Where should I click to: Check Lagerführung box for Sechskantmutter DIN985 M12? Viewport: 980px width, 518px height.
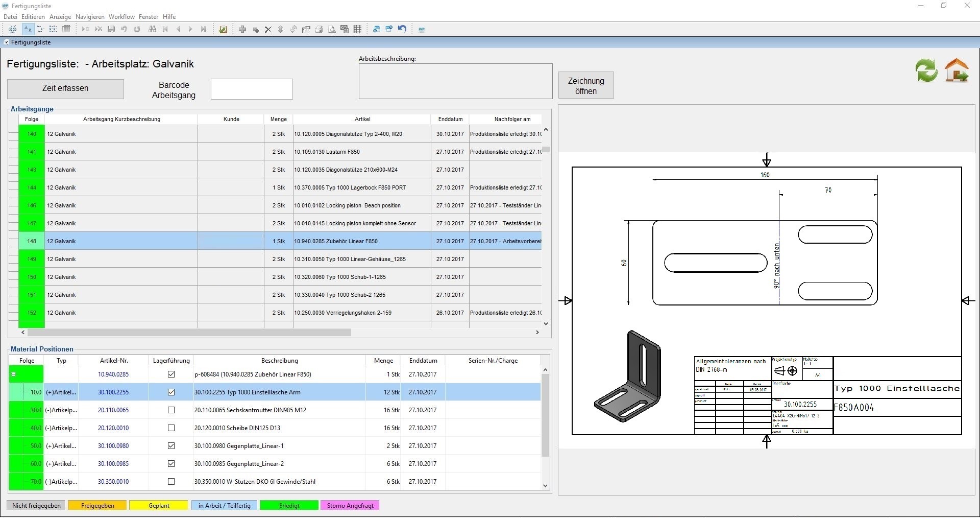click(x=171, y=410)
